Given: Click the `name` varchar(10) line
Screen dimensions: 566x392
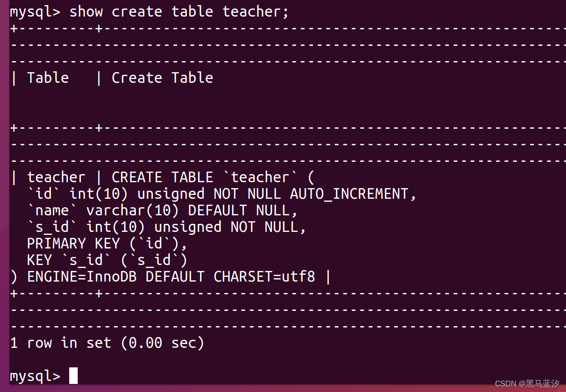Looking at the screenshot, I should pos(163,211).
